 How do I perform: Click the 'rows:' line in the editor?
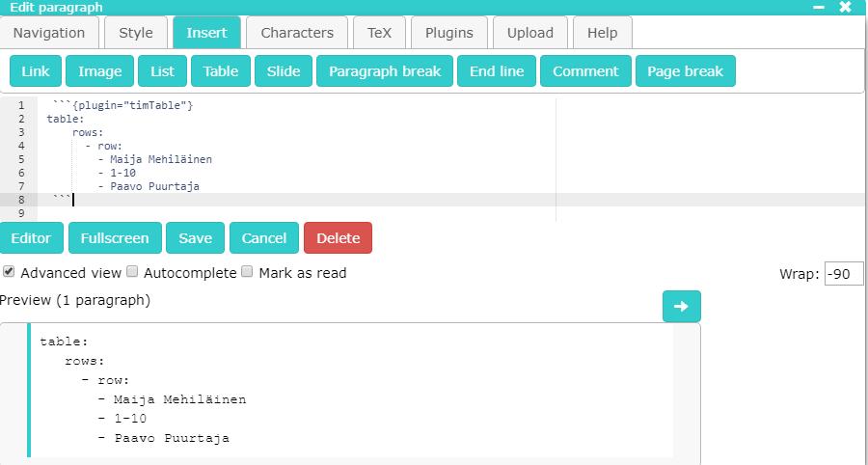coord(88,132)
